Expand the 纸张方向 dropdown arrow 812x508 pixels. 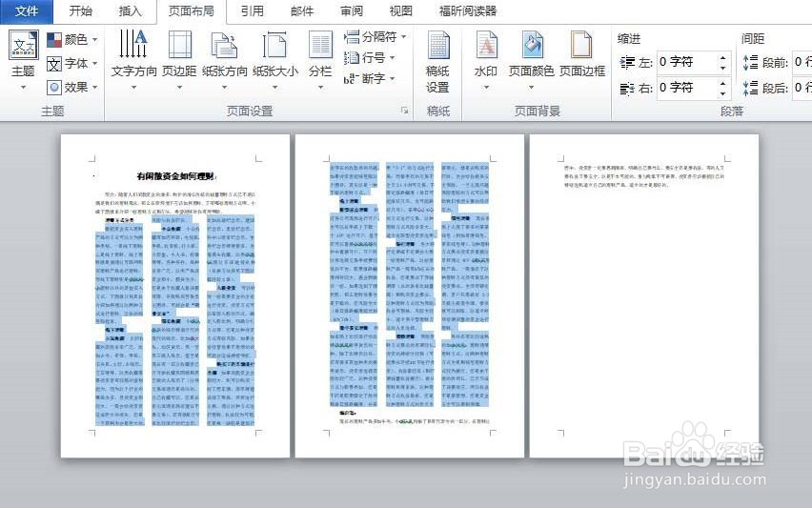point(224,88)
